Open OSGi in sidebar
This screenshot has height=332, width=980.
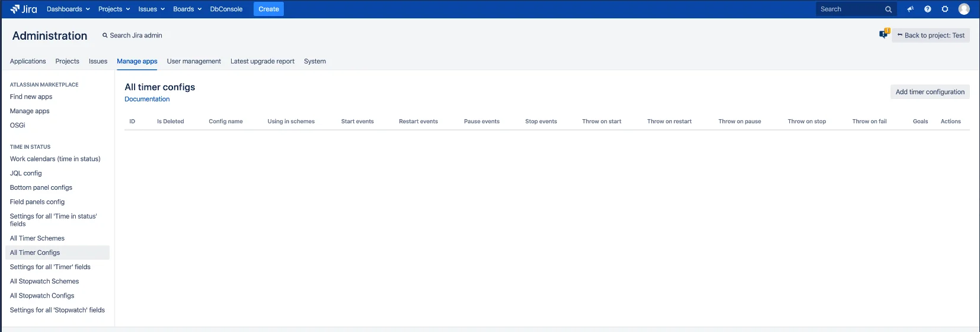click(18, 125)
